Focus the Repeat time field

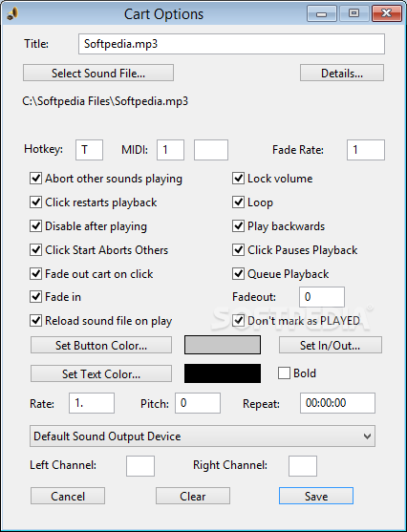point(337,403)
